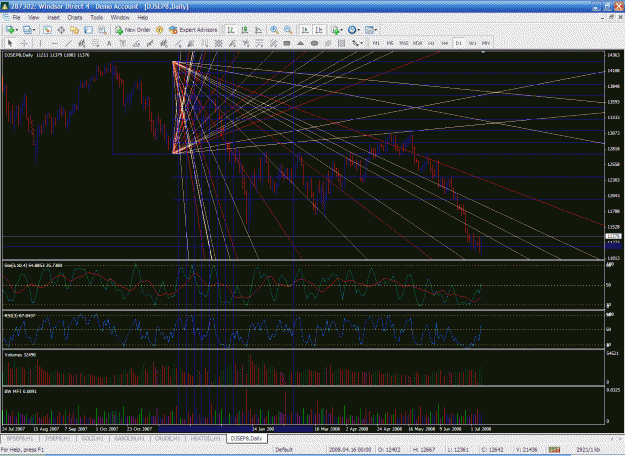Select the D1 timeframe button

click(459, 43)
